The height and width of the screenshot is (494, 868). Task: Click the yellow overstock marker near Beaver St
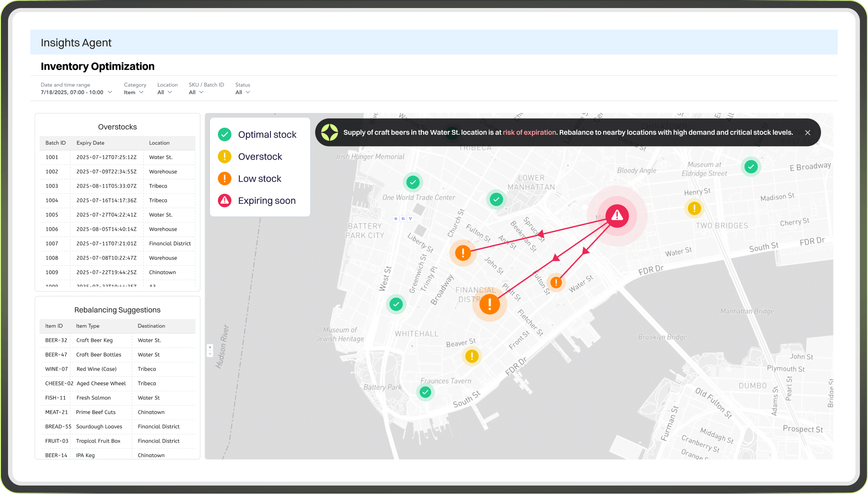[x=471, y=356]
